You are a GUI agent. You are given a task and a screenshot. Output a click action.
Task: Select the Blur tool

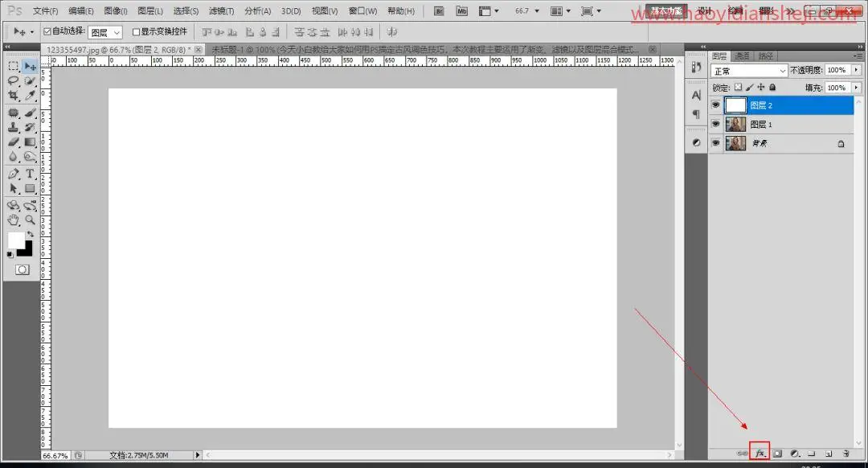pyautogui.click(x=14, y=157)
